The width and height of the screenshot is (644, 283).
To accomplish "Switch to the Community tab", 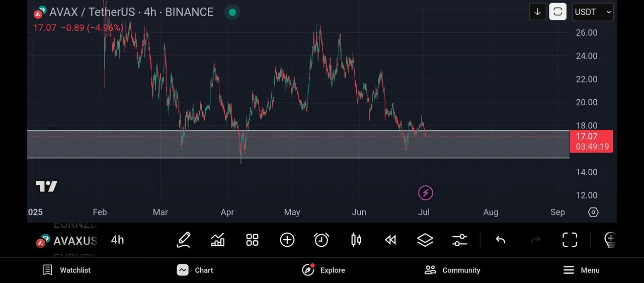I will pyautogui.click(x=452, y=270).
